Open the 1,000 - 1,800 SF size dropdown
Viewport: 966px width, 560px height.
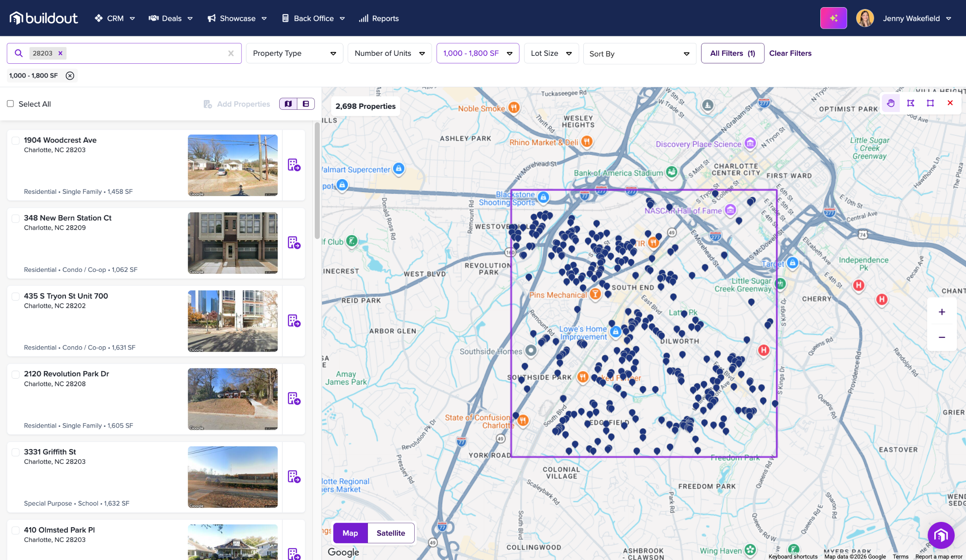tap(478, 53)
